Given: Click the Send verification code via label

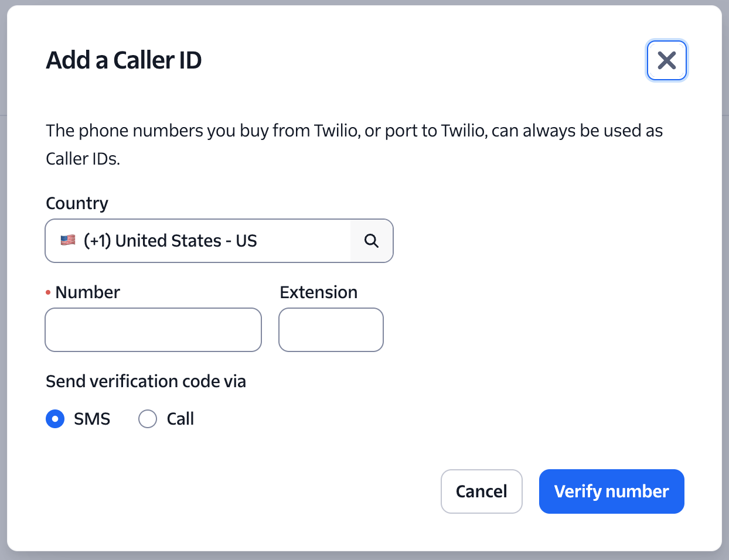Looking at the screenshot, I should [145, 381].
